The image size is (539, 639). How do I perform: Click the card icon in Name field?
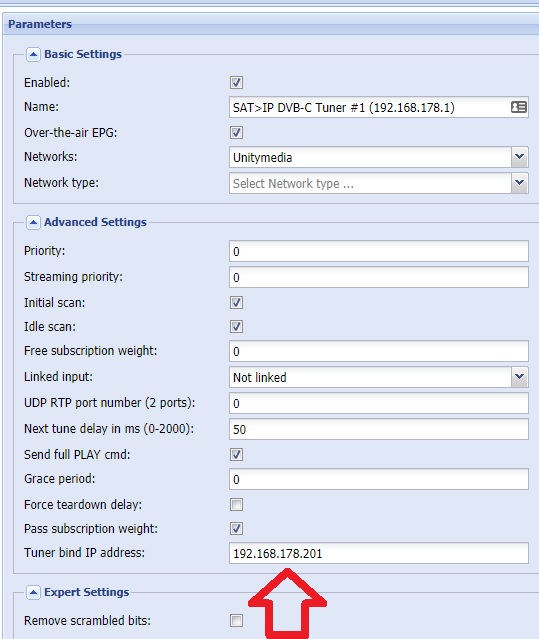tap(519, 107)
